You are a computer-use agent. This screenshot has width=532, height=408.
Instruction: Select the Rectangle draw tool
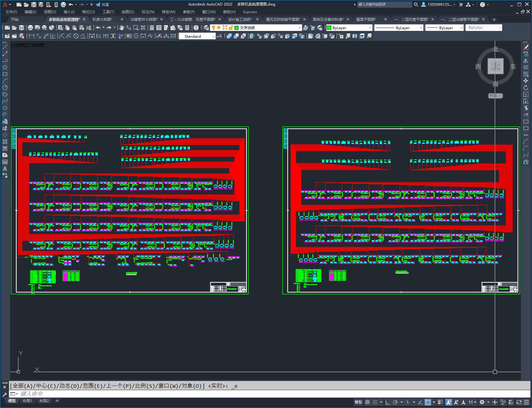pyautogui.click(x=5, y=74)
